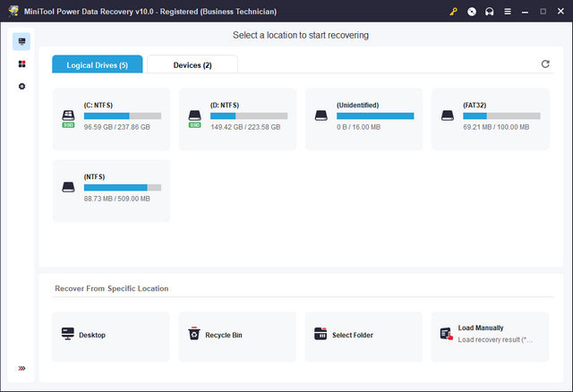Pick the FAT32 100 MB partition
Viewport: 573px width, 392px height.
click(x=490, y=116)
